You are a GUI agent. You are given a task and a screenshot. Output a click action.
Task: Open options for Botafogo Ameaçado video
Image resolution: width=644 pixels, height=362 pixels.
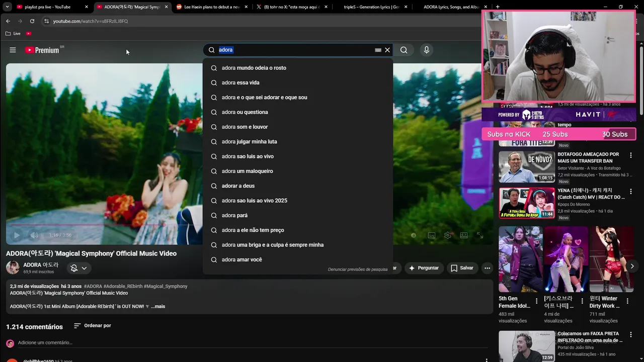point(630,155)
